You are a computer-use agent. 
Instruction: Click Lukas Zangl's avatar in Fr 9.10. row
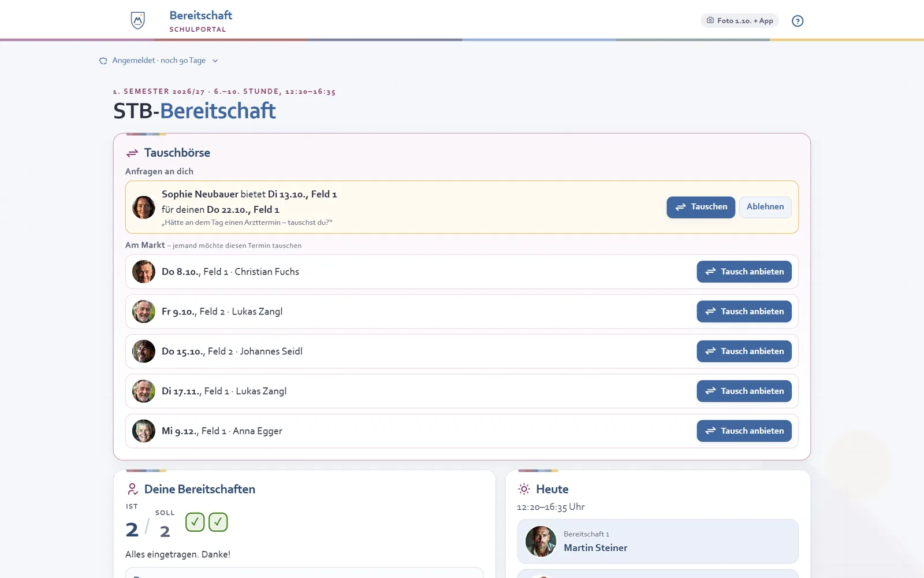[x=144, y=312]
